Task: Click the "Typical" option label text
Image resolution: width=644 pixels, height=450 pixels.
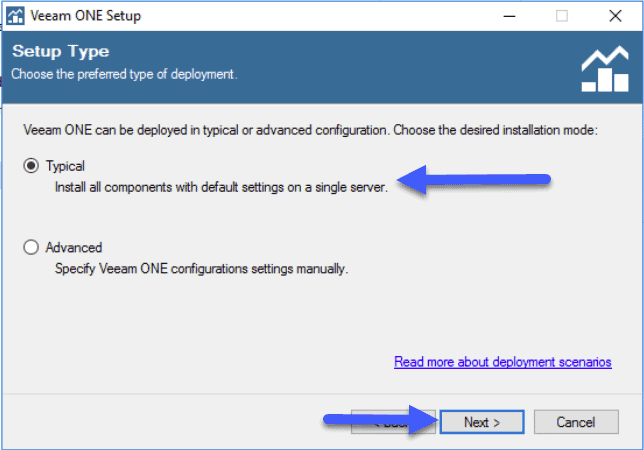Action: pos(65,166)
